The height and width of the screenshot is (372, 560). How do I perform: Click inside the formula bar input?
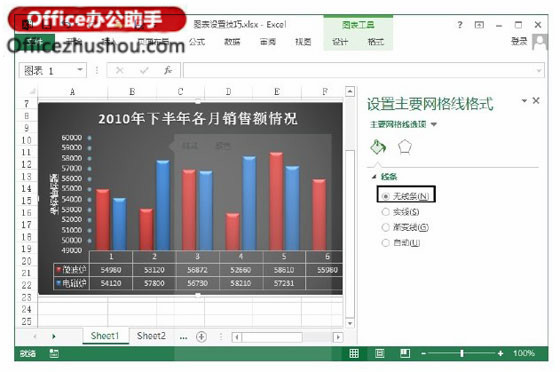tap(359, 70)
